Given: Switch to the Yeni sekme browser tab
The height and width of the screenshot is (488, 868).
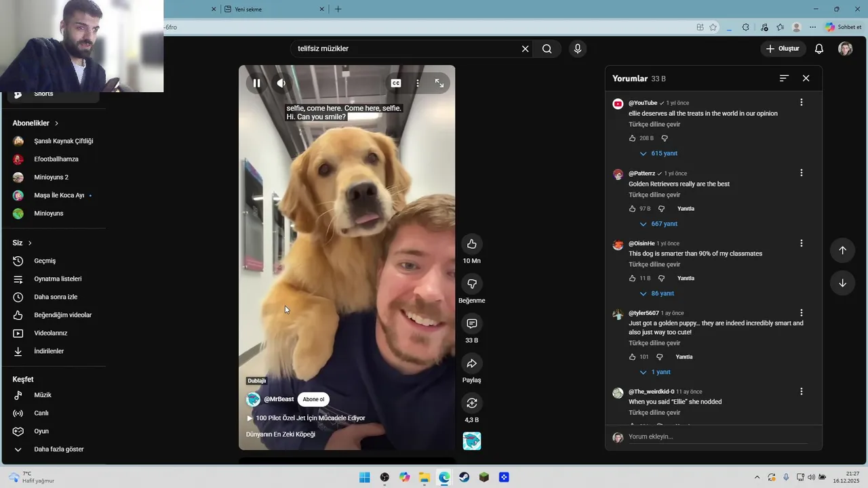Looking at the screenshot, I should tap(270, 9).
